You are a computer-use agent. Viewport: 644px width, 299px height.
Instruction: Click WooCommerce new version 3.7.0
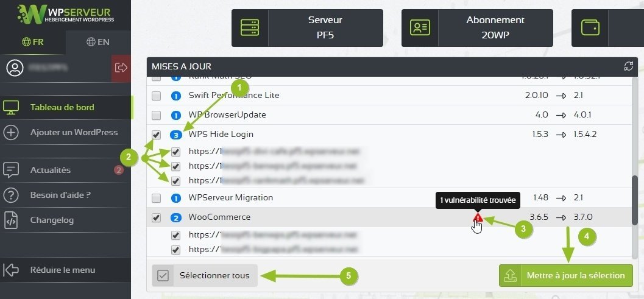click(x=583, y=217)
